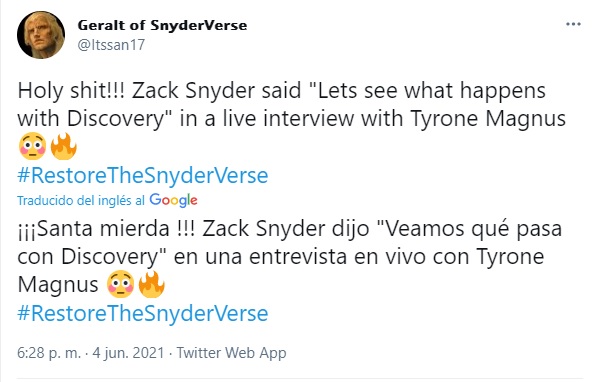Click the date 4 jun. 2021
The height and width of the screenshot is (382, 598).
coord(128,353)
